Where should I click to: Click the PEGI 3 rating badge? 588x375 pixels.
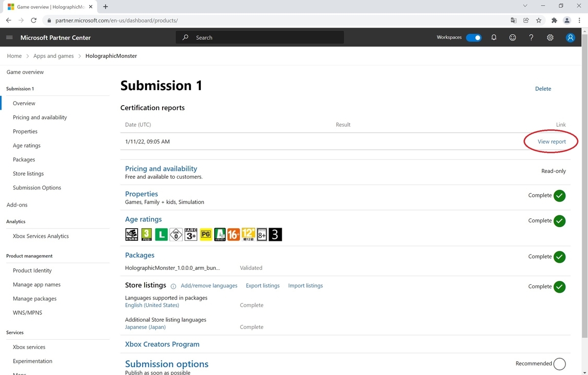(147, 235)
